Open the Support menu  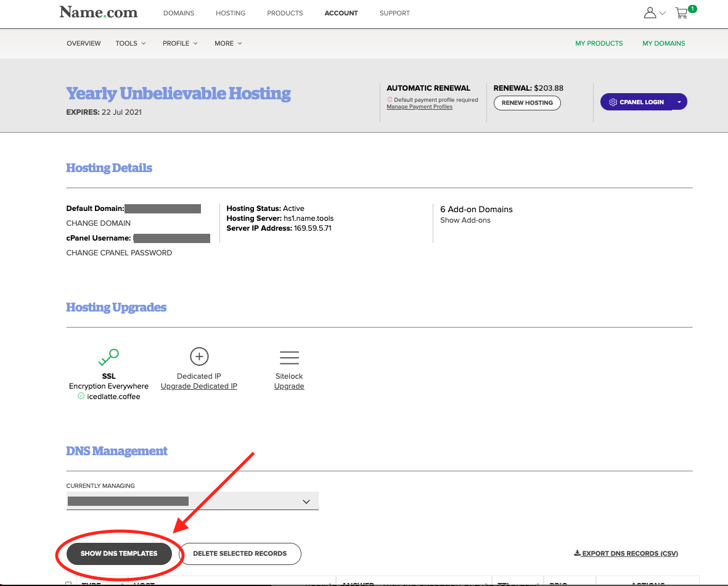[395, 13]
